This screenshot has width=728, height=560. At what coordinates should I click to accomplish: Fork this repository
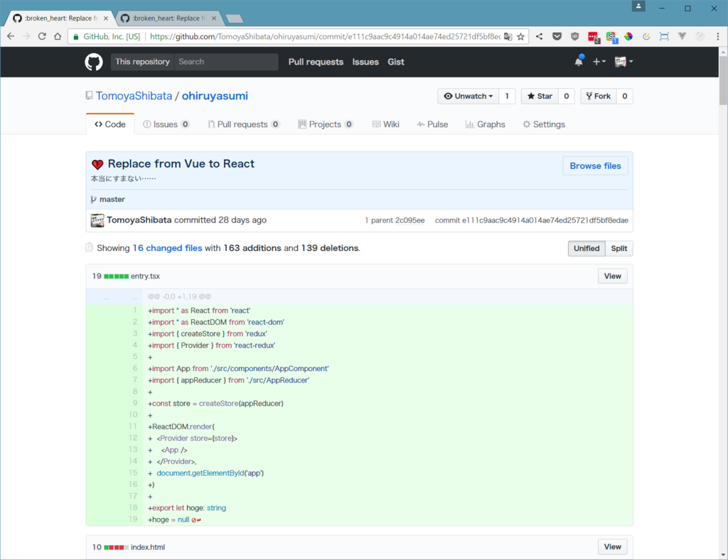pyautogui.click(x=599, y=96)
